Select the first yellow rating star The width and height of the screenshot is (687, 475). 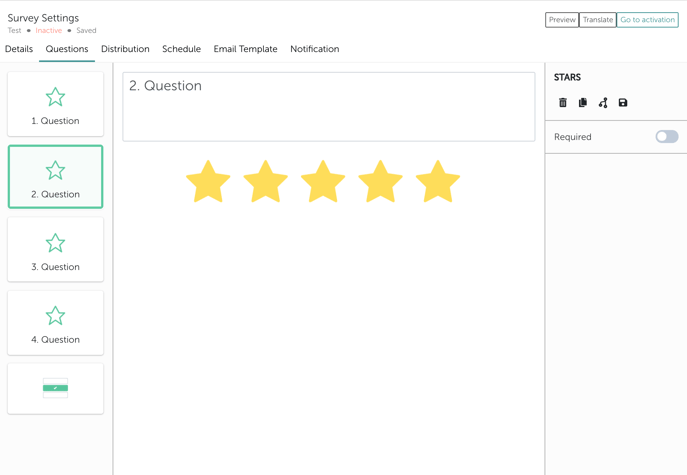(208, 181)
